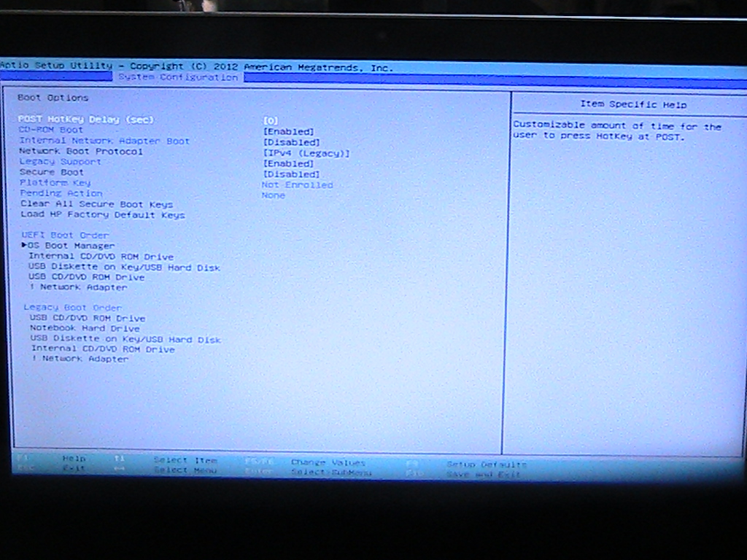
Task: Select Network Adapter in Legacy Boot Order
Action: point(85,359)
